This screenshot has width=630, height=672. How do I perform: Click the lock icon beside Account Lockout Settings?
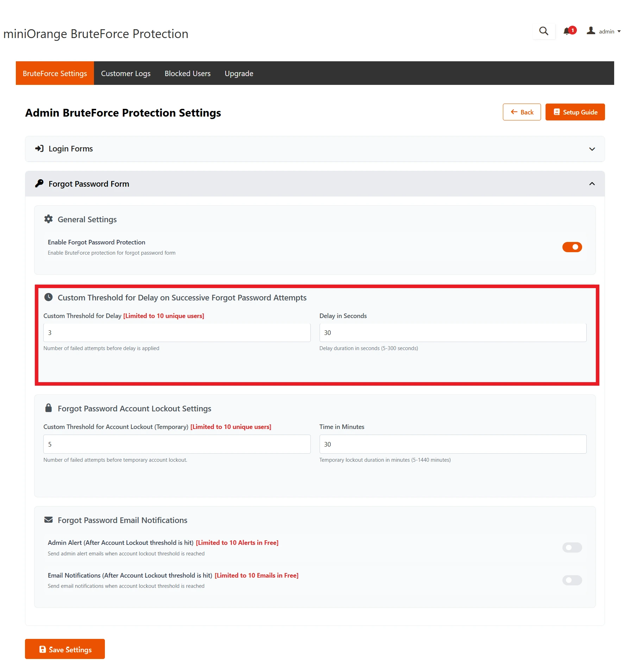tap(49, 408)
